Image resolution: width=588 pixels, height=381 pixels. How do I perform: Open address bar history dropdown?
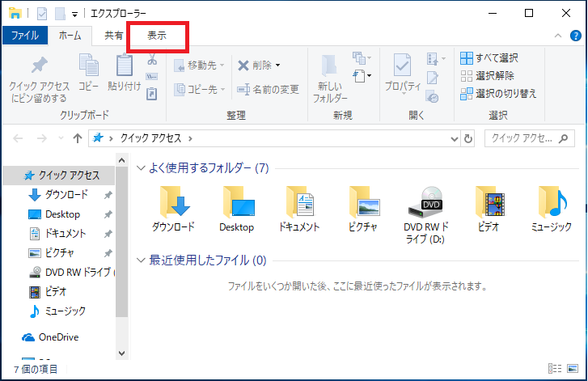pyautogui.click(x=454, y=139)
